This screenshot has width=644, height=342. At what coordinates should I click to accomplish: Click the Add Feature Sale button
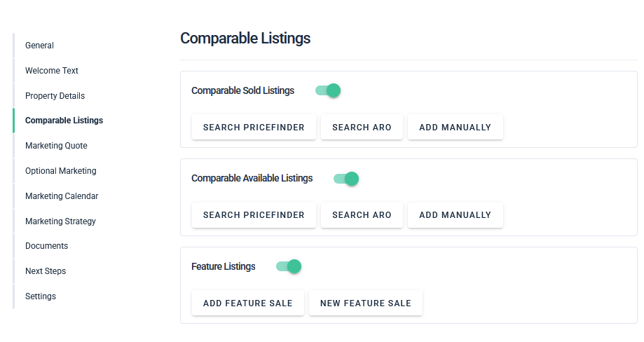pyautogui.click(x=248, y=303)
